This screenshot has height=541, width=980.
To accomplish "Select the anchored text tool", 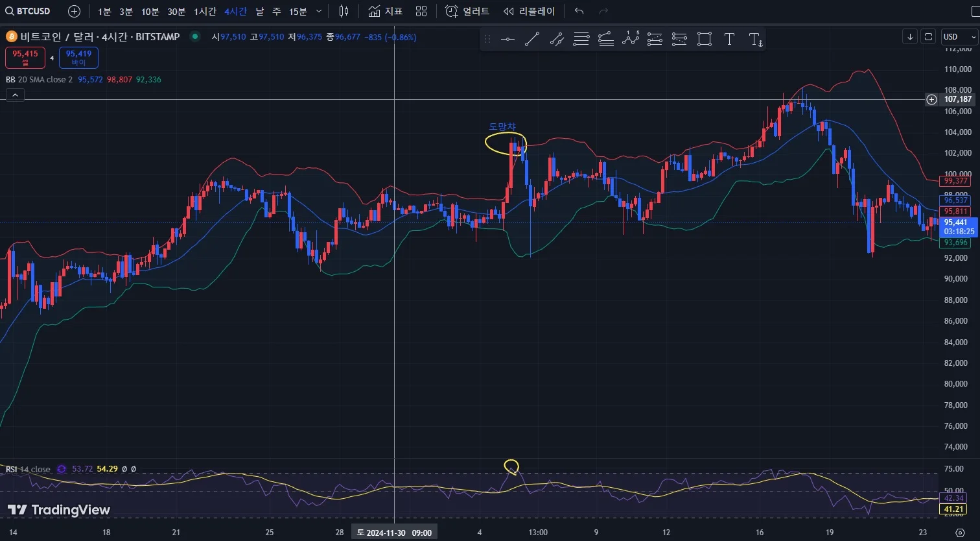I will tap(755, 40).
